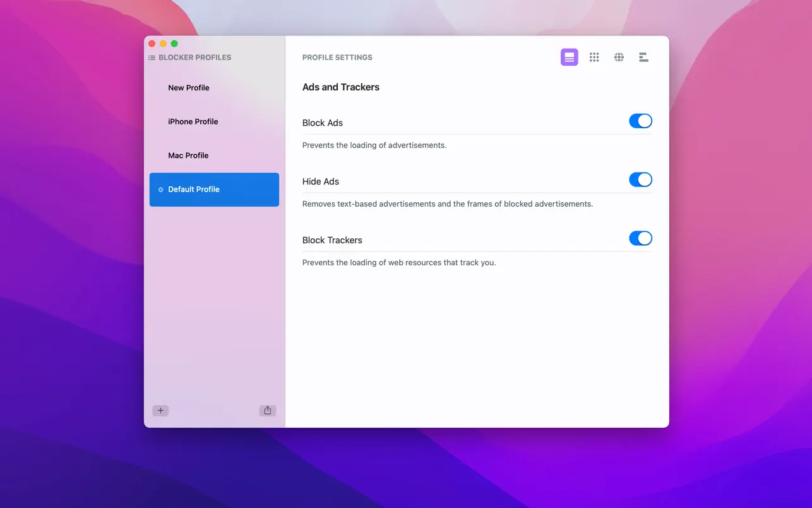Click the list icon beside Blocker Profiles

click(x=152, y=57)
